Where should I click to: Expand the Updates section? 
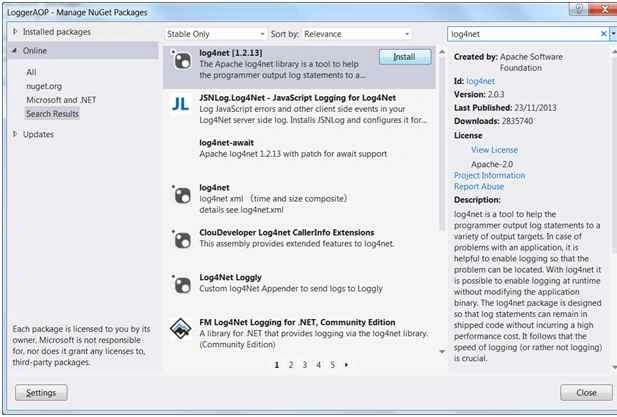pyautogui.click(x=15, y=134)
